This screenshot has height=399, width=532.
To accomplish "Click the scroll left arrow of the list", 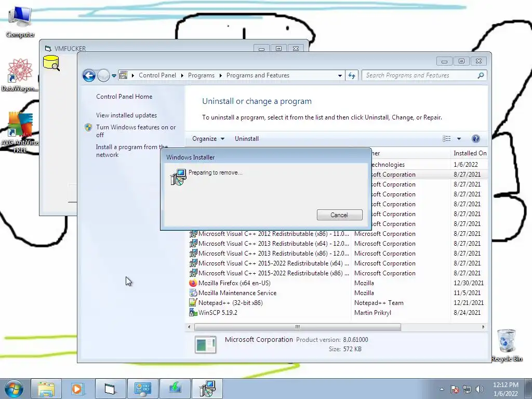I will (x=189, y=327).
